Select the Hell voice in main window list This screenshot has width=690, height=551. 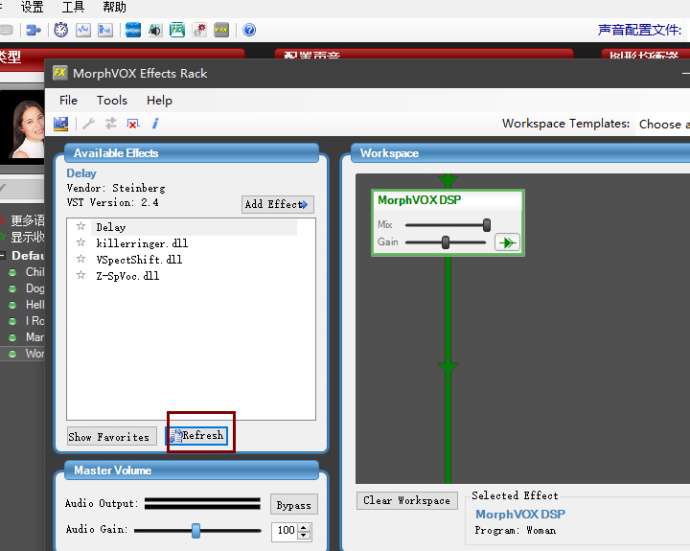click(x=34, y=305)
